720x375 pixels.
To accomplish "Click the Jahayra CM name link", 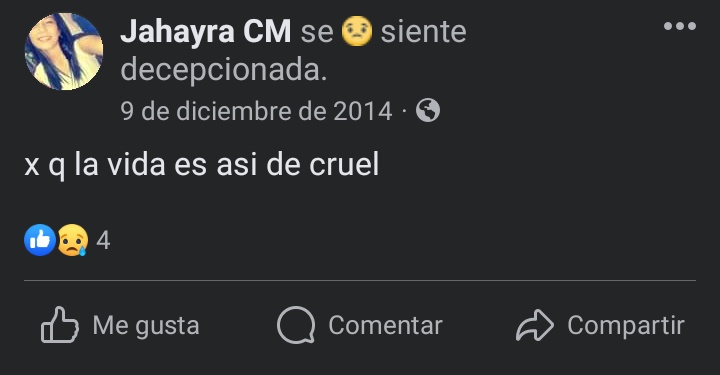I will pos(206,31).
